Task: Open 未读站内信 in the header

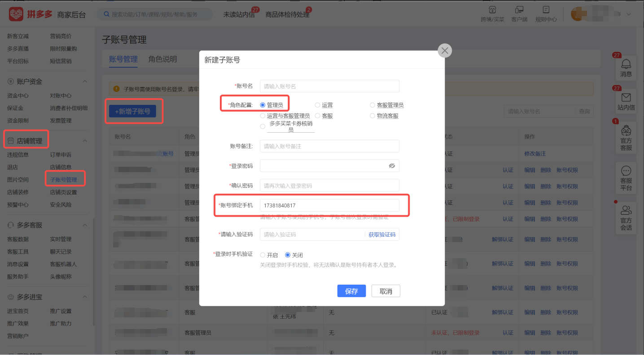Action: click(x=239, y=14)
